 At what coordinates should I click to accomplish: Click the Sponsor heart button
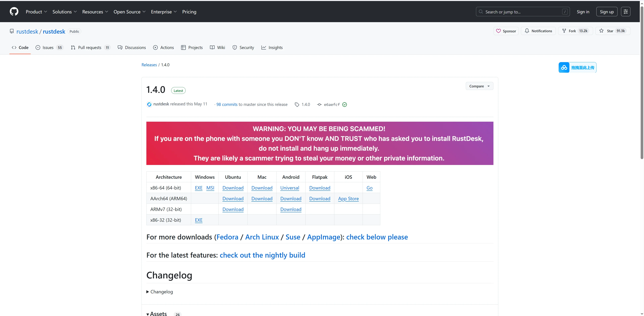(x=506, y=31)
